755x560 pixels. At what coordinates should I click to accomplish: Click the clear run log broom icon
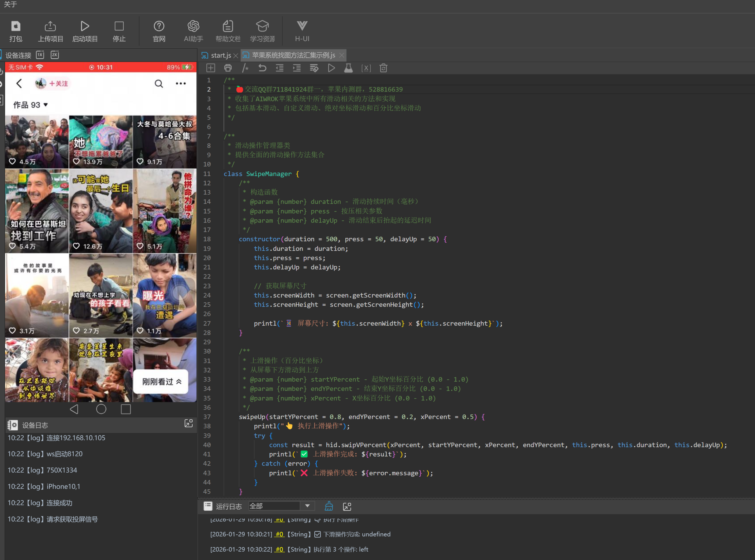click(x=329, y=506)
